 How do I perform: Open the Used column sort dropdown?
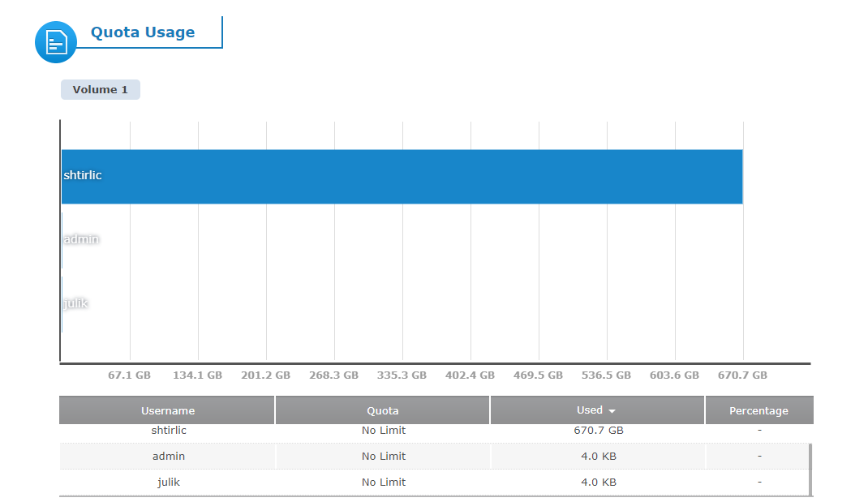click(613, 410)
